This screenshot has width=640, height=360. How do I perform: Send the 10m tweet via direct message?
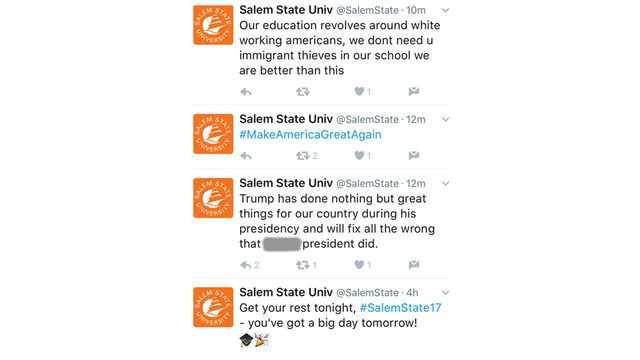[x=413, y=91]
